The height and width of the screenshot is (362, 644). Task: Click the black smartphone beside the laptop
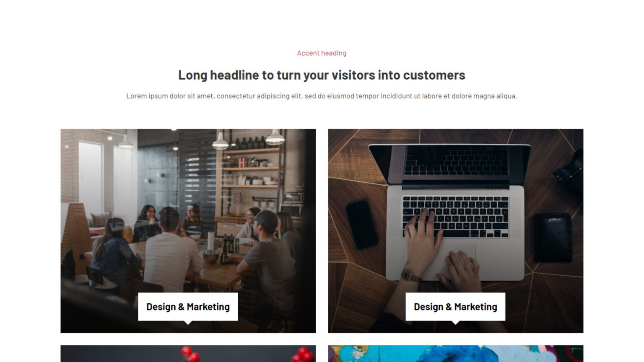tap(362, 225)
